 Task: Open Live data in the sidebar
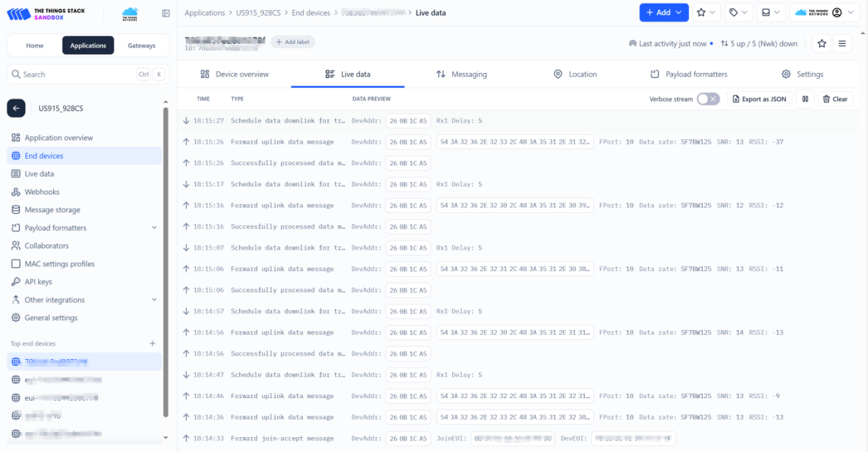(x=84, y=174)
